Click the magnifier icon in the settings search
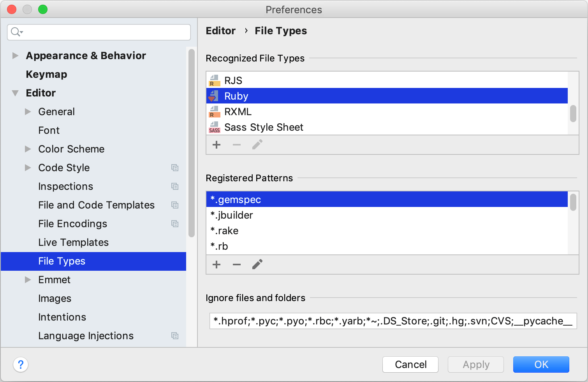Screen dimensions: 588x382 click(x=16, y=32)
